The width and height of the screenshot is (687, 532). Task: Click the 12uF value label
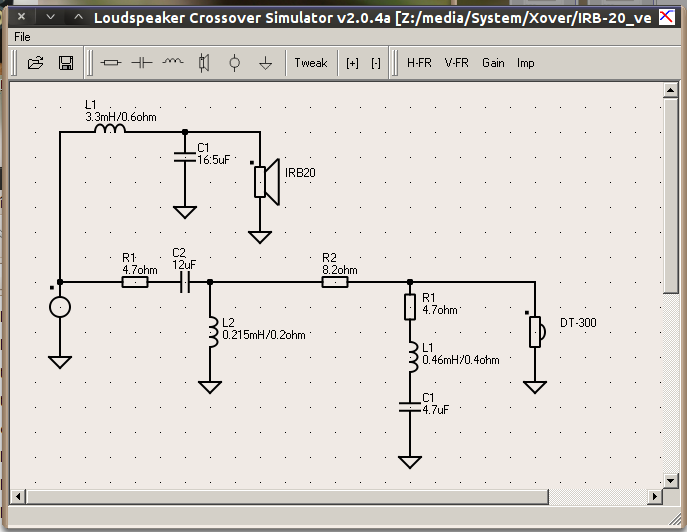pyautogui.click(x=184, y=265)
